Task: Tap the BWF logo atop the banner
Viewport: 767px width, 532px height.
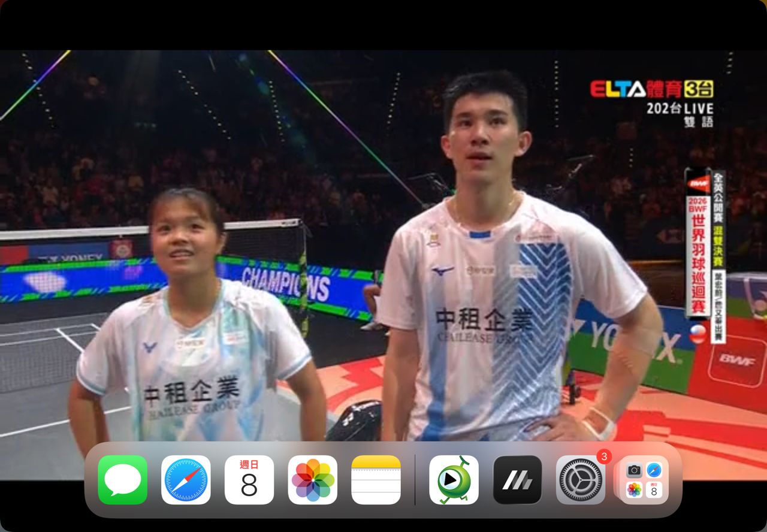Action: click(x=698, y=183)
